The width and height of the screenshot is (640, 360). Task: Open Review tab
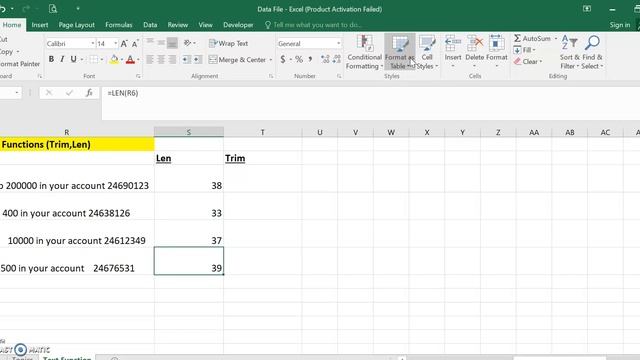tap(178, 25)
